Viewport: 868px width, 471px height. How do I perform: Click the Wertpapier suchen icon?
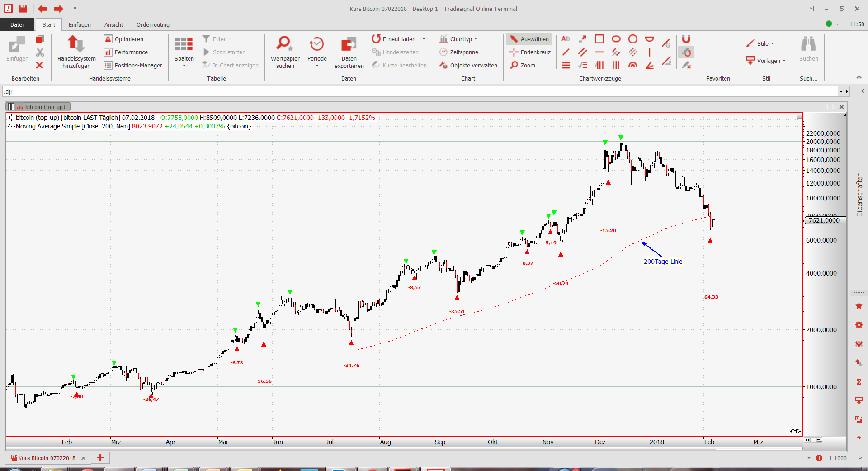point(285,45)
